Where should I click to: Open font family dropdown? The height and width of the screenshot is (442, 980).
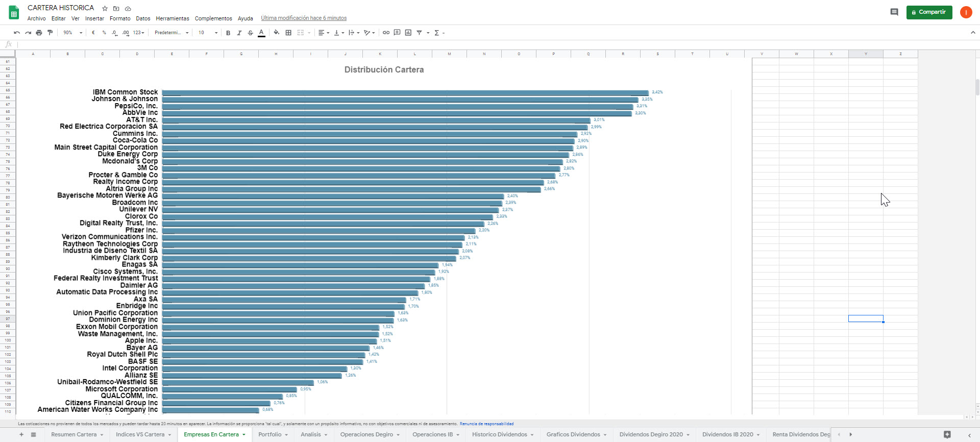pos(171,33)
